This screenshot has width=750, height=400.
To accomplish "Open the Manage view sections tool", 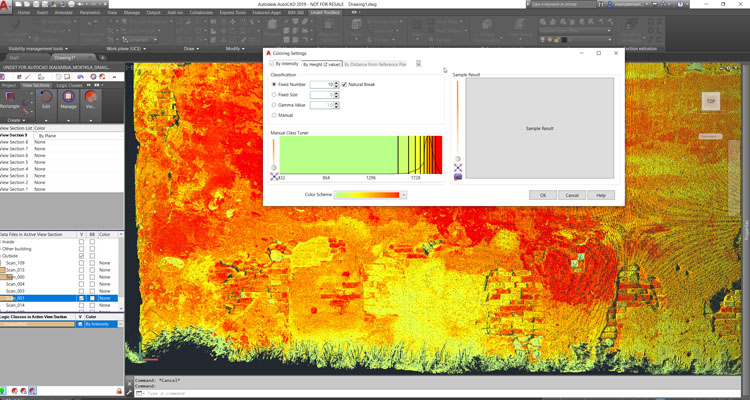I will point(68,100).
